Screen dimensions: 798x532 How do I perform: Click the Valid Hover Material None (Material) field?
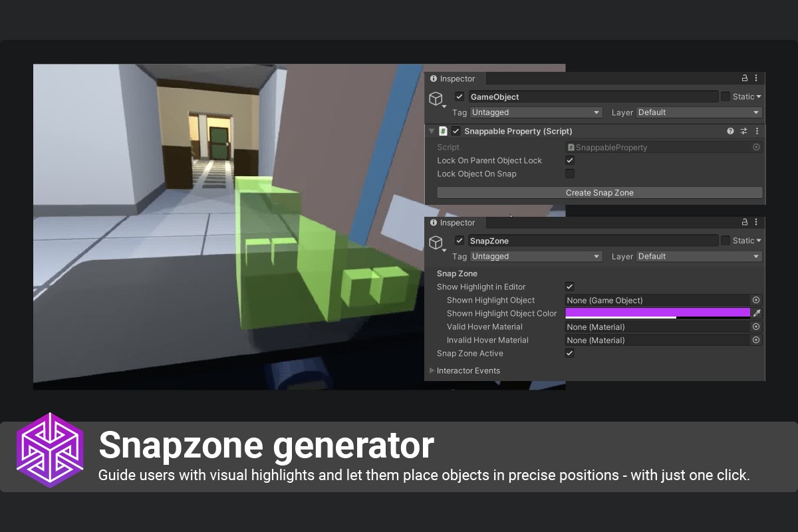click(658, 327)
